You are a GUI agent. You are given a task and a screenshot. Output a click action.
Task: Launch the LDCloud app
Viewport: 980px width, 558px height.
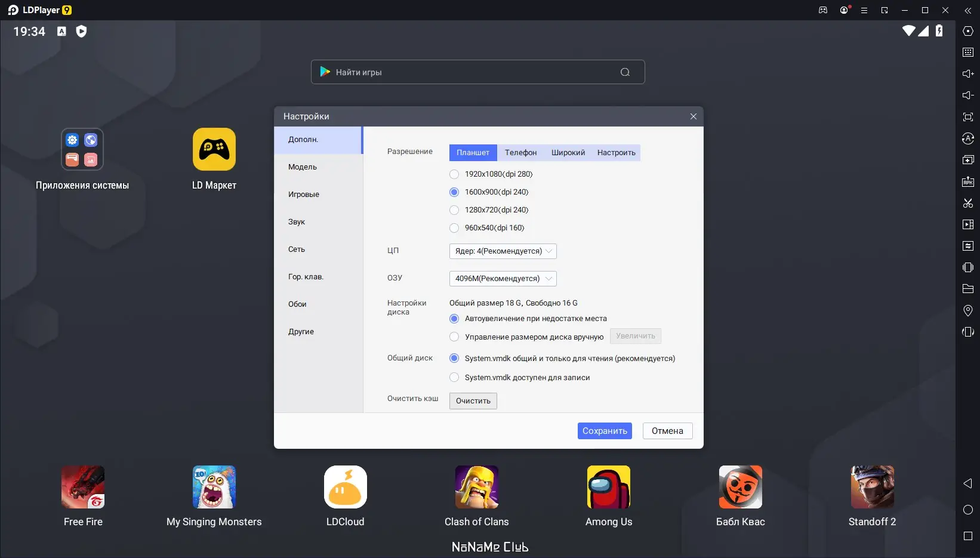346,487
